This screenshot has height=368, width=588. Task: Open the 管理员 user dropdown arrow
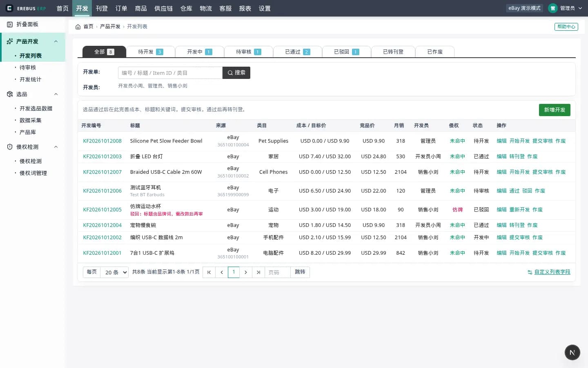point(580,8)
